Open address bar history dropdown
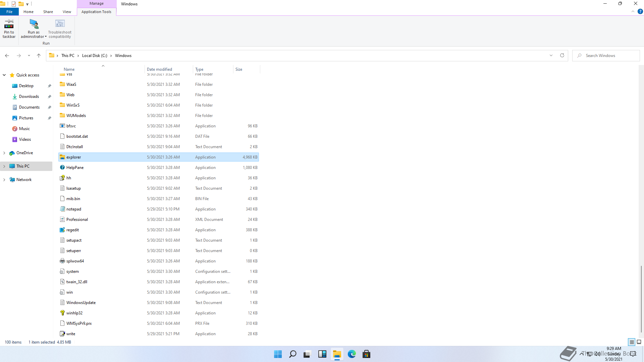 (551, 56)
